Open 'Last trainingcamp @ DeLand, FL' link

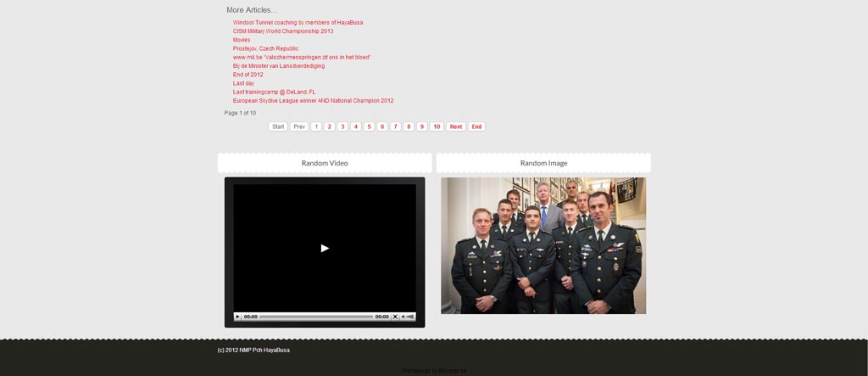(x=274, y=92)
